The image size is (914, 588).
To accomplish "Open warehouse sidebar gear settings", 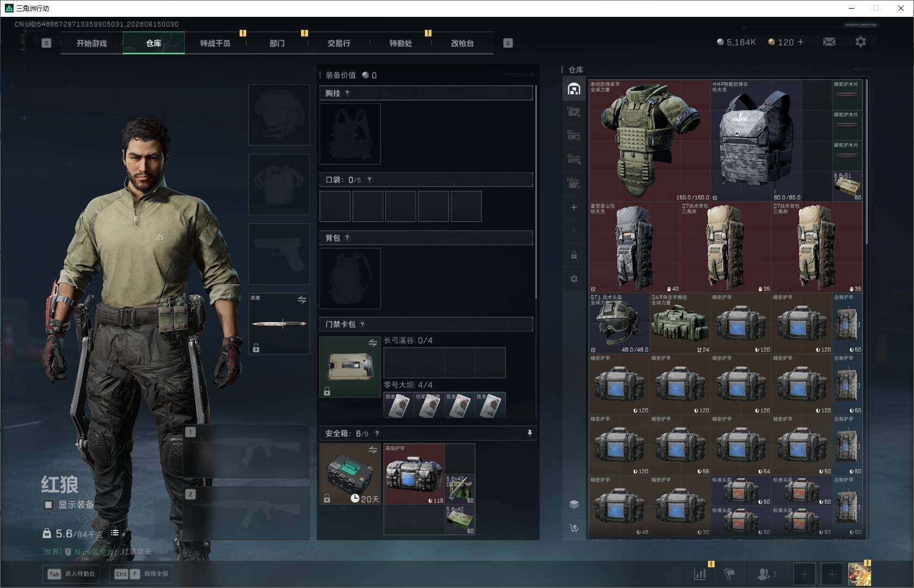I will pos(574,279).
